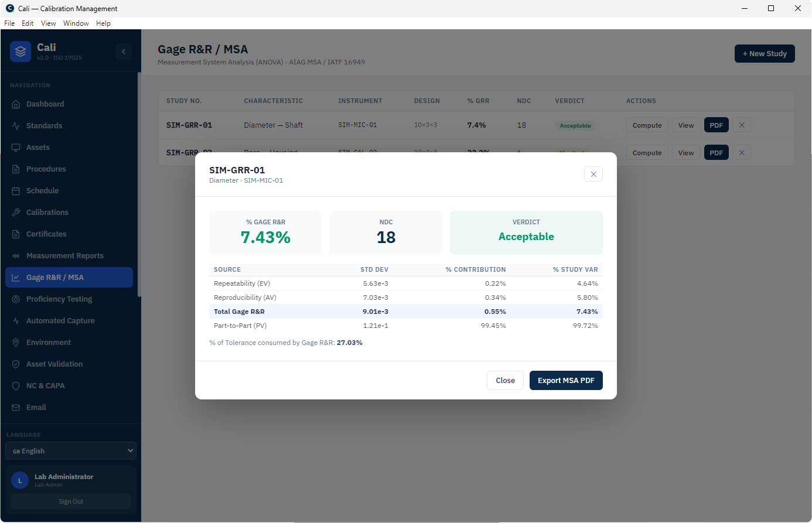Open the Window menu
This screenshot has height=523, width=812.
(76, 23)
